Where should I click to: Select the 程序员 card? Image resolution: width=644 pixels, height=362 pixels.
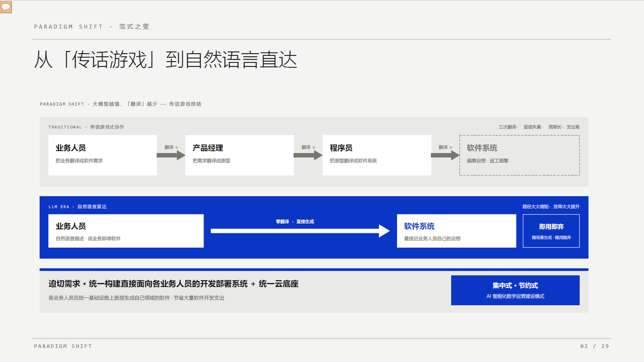pos(377,155)
